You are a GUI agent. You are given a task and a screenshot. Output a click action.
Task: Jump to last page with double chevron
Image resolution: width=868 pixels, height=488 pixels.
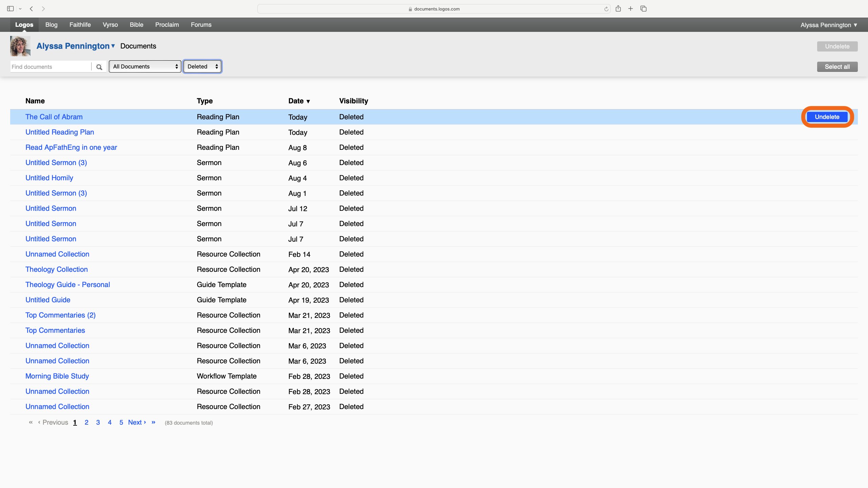[x=154, y=422]
